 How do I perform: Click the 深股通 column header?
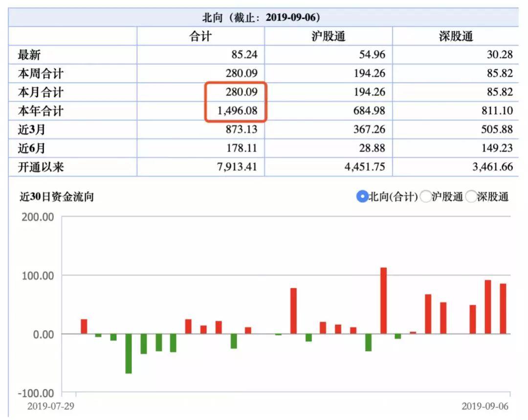456,36
